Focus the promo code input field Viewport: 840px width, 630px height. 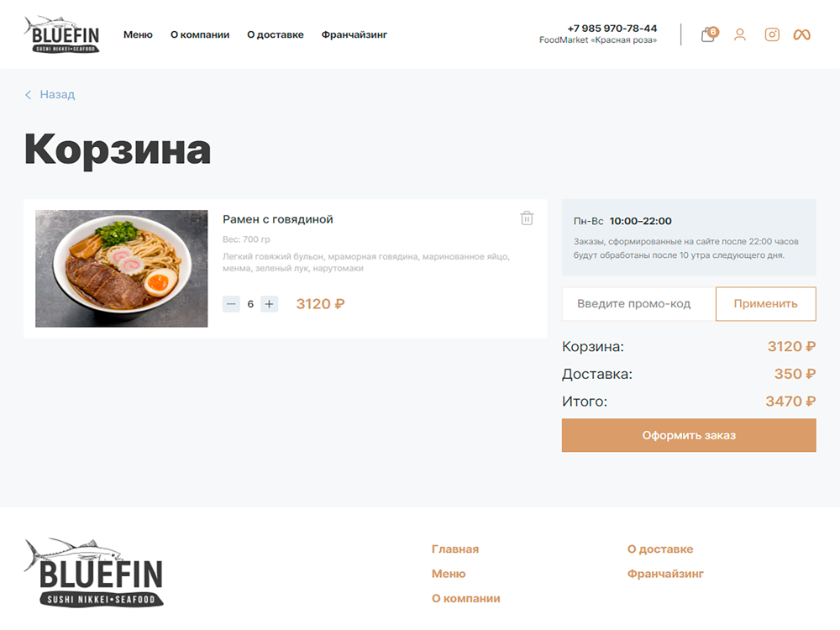click(638, 304)
